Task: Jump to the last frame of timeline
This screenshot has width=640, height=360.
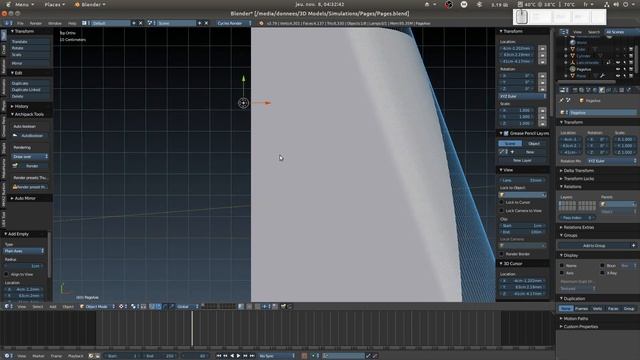Action: click(252, 356)
